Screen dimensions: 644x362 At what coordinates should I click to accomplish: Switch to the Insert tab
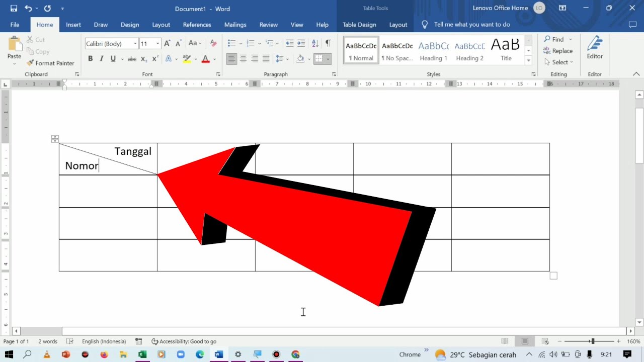click(73, 25)
